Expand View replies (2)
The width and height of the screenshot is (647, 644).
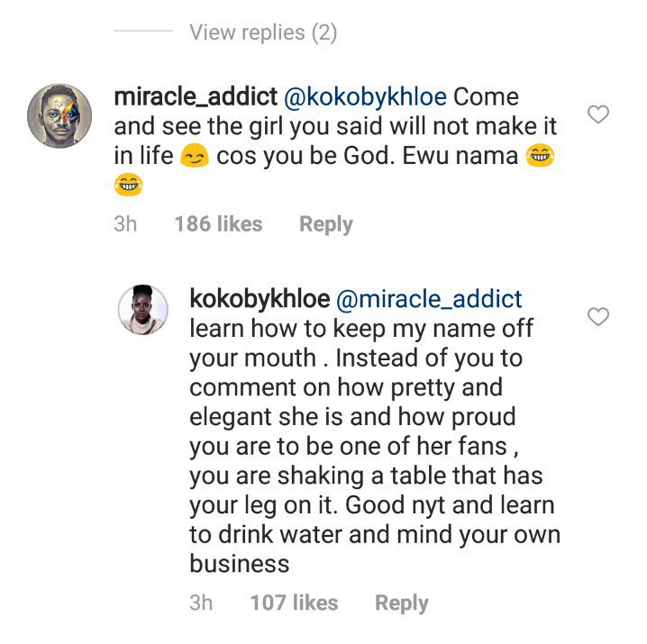point(263,33)
